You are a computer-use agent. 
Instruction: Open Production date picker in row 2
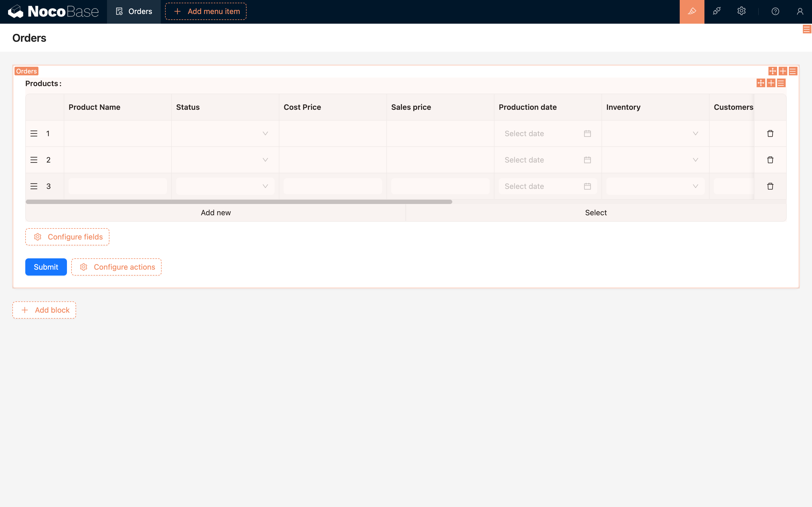547,160
